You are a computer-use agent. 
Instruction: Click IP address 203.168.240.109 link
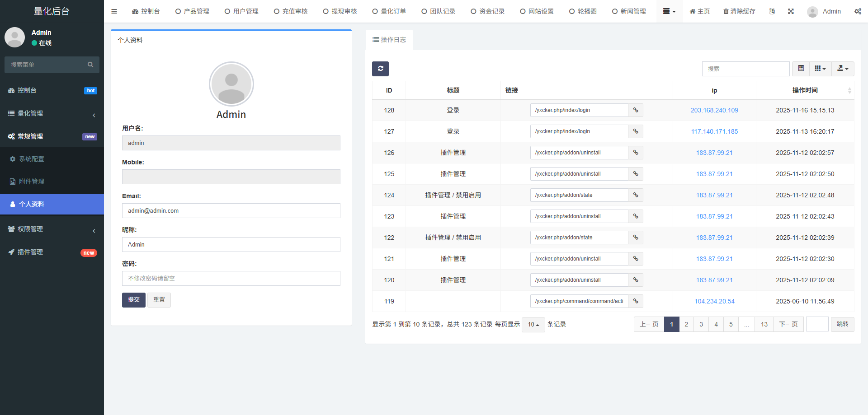tap(714, 110)
